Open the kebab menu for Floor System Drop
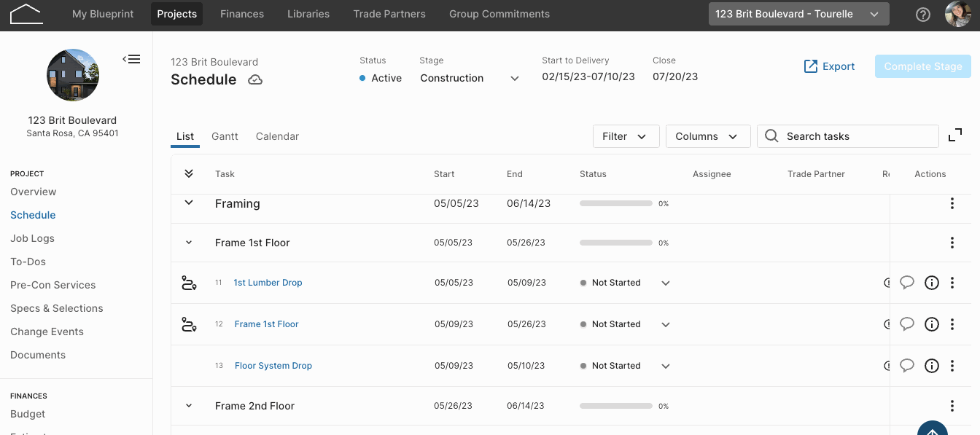This screenshot has width=980, height=435. click(952, 366)
